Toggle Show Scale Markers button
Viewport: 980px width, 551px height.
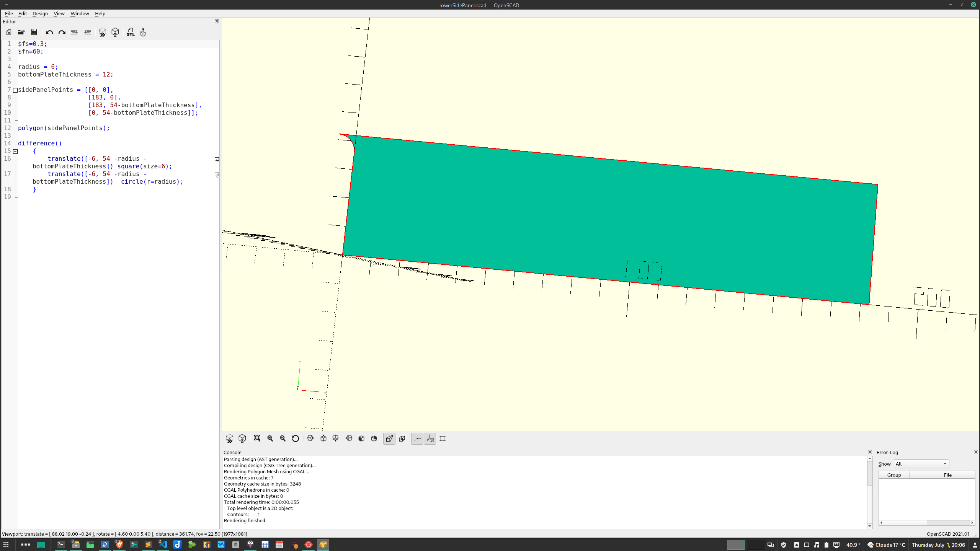coord(430,439)
